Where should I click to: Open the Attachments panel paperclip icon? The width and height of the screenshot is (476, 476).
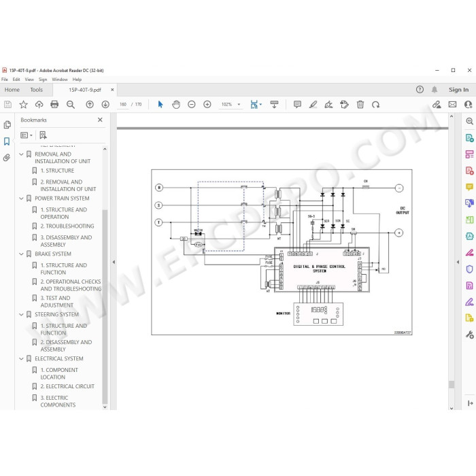point(7,157)
